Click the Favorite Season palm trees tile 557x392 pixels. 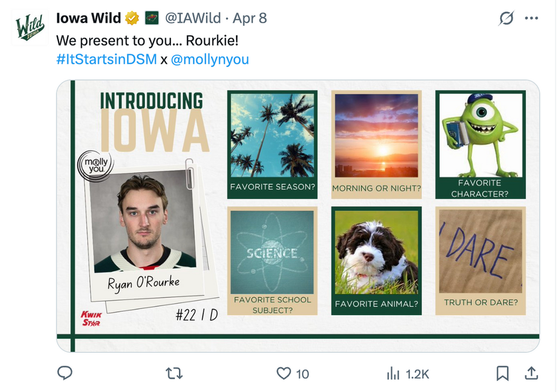(x=272, y=137)
